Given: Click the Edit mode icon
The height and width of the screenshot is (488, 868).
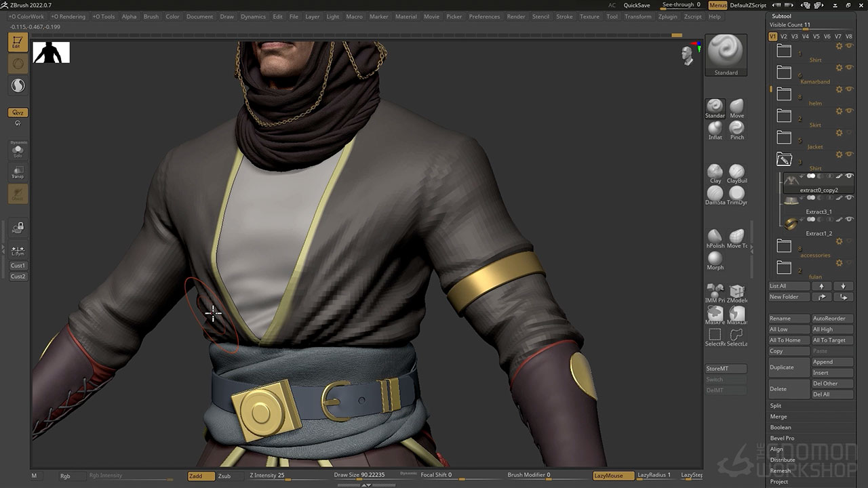Looking at the screenshot, I should (x=18, y=43).
